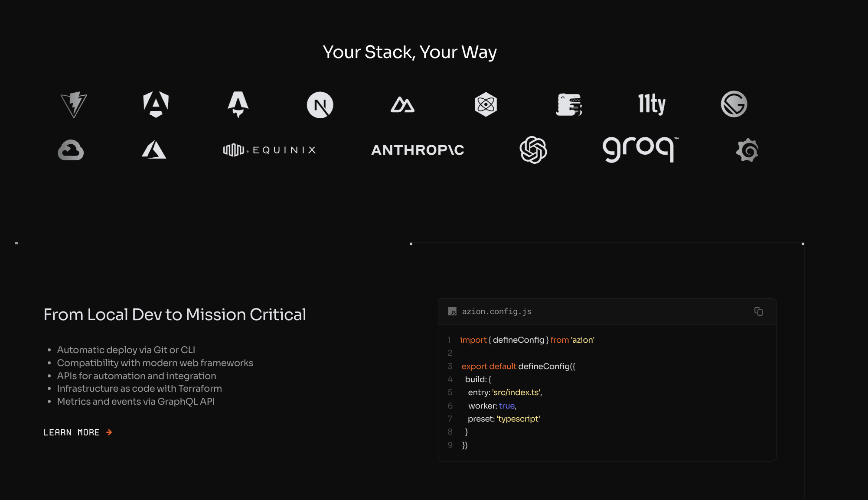The width and height of the screenshot is (868, 500).
Task: Click the Preact atom hexagon logo
Action: (x=486, y=104)
